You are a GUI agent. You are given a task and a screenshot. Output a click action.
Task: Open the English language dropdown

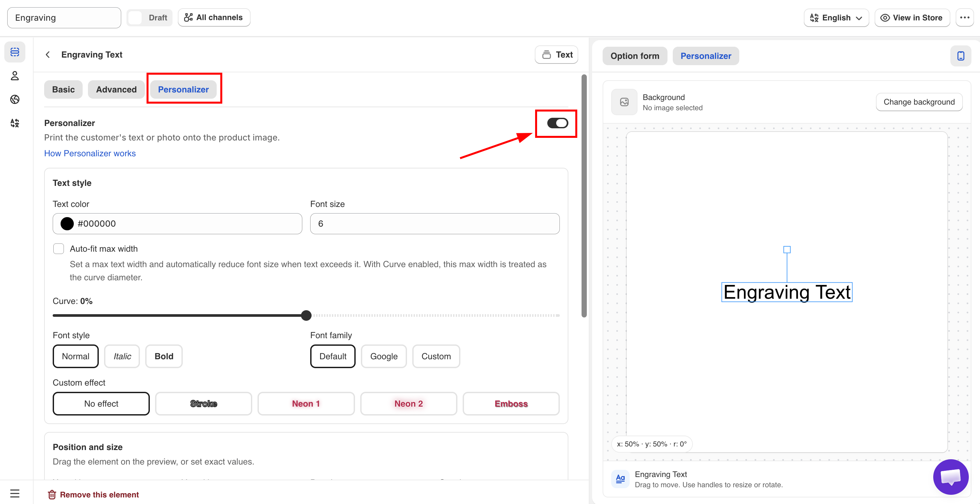836,17
